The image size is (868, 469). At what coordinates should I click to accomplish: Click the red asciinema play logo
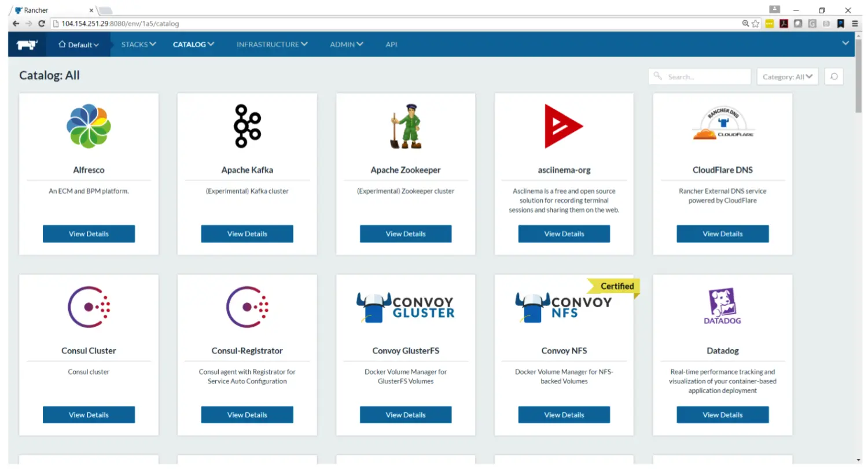tap(563, 126)
